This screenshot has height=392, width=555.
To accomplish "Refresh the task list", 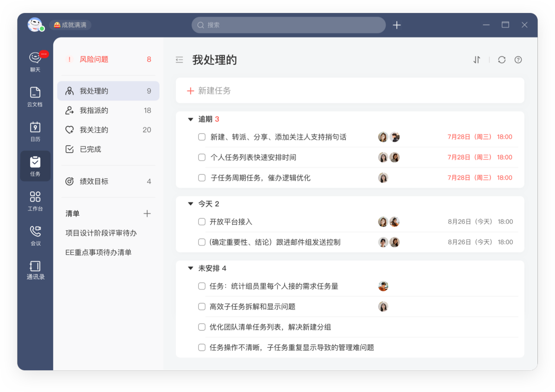I will [x=501, y=60].
